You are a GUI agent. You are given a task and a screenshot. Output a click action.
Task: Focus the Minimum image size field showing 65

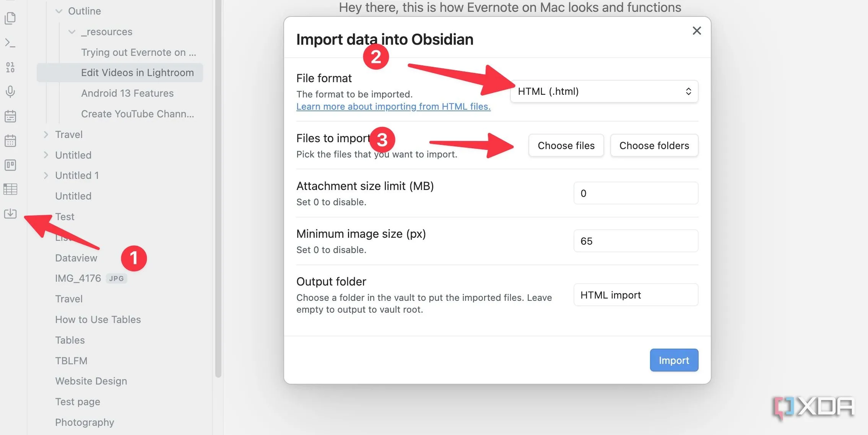(x=636, y=241)
